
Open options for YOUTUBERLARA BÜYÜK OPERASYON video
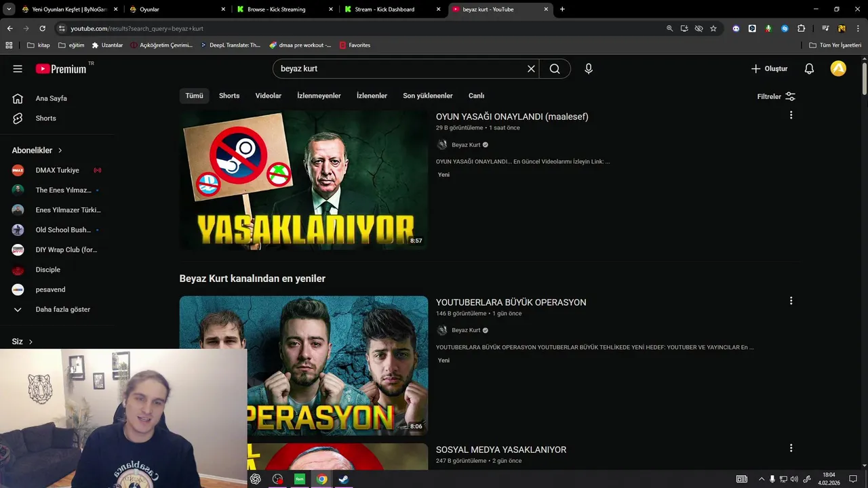click(x=791, y=301)
